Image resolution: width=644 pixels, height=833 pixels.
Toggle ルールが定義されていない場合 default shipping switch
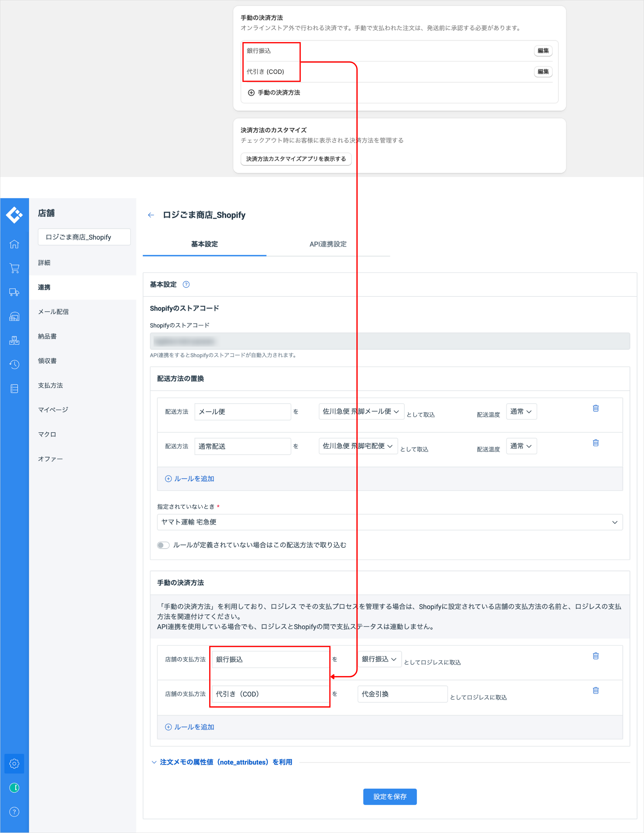(x=163, y=545)
